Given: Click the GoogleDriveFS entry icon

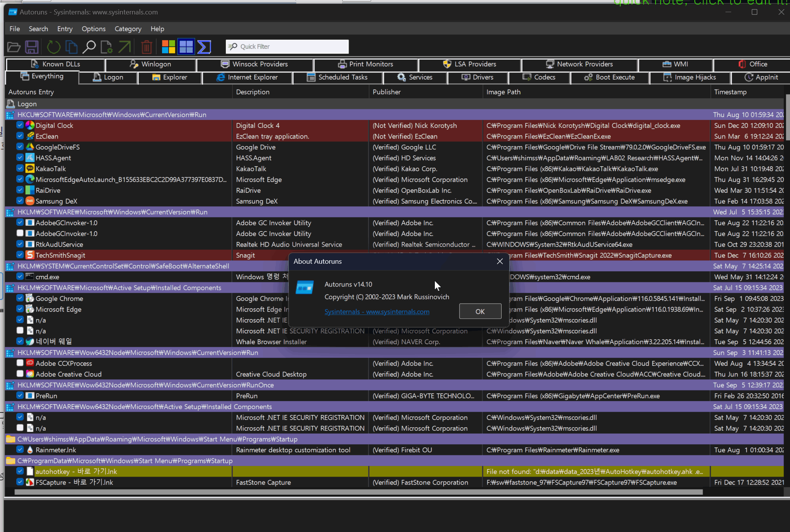Looking at the screenshot, I should coord(30,147).
